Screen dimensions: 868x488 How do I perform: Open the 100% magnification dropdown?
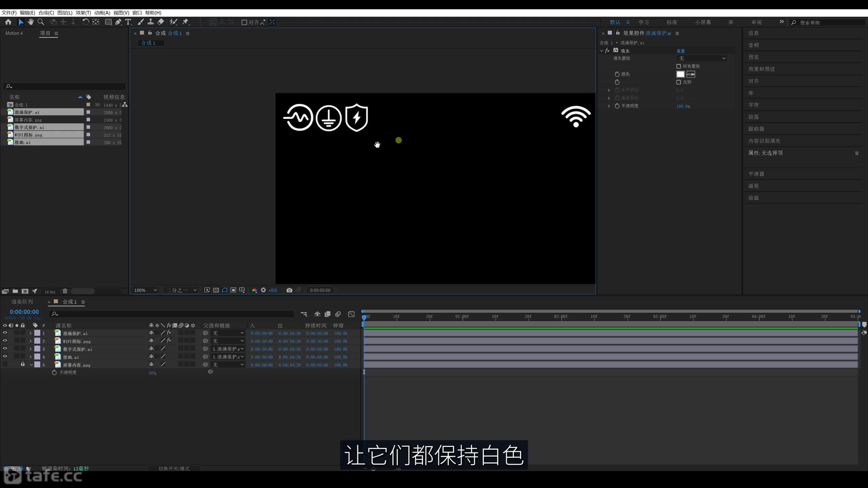145,290
